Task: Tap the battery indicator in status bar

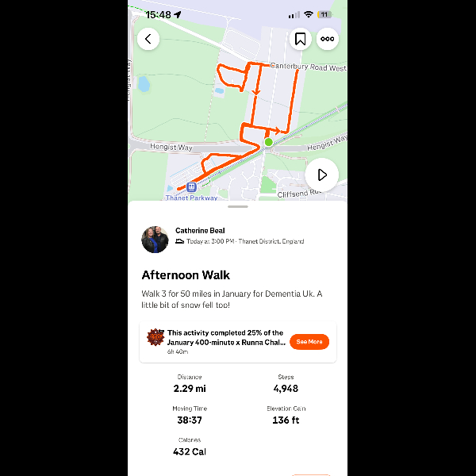Action: [x=324, y=14]
